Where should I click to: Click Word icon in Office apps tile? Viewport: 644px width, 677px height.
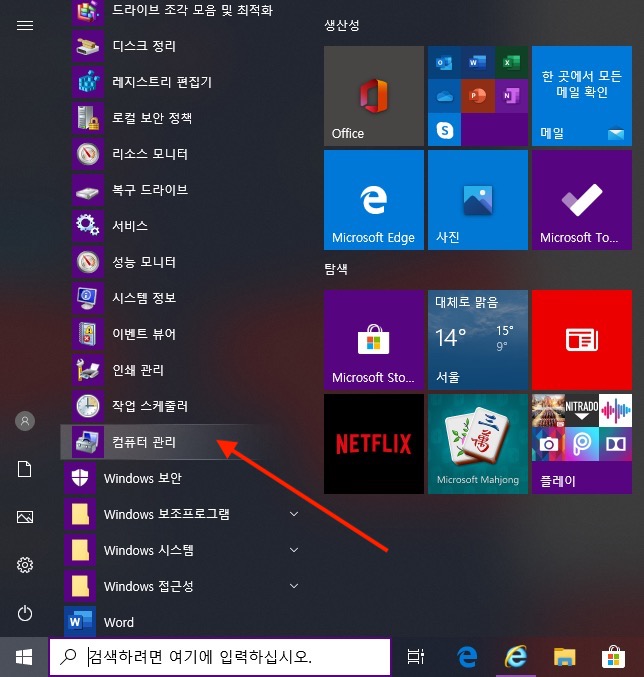[x=477, y=63]
